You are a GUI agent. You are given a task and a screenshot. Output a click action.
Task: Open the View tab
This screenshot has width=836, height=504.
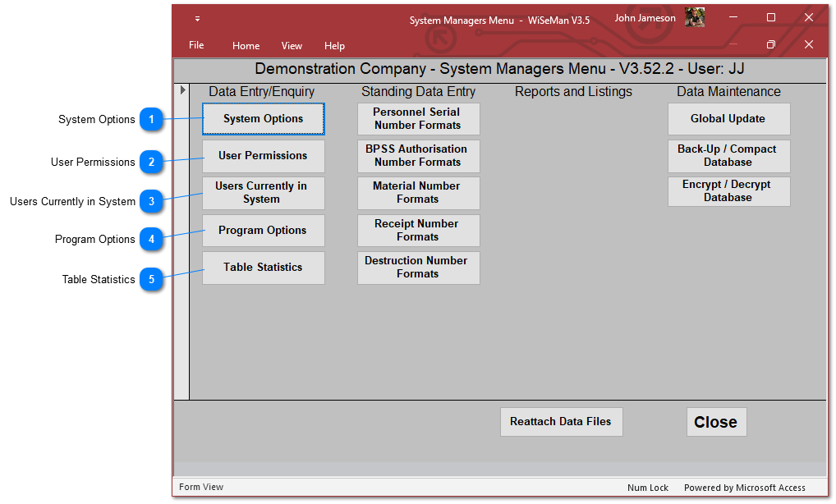(292, 46)
